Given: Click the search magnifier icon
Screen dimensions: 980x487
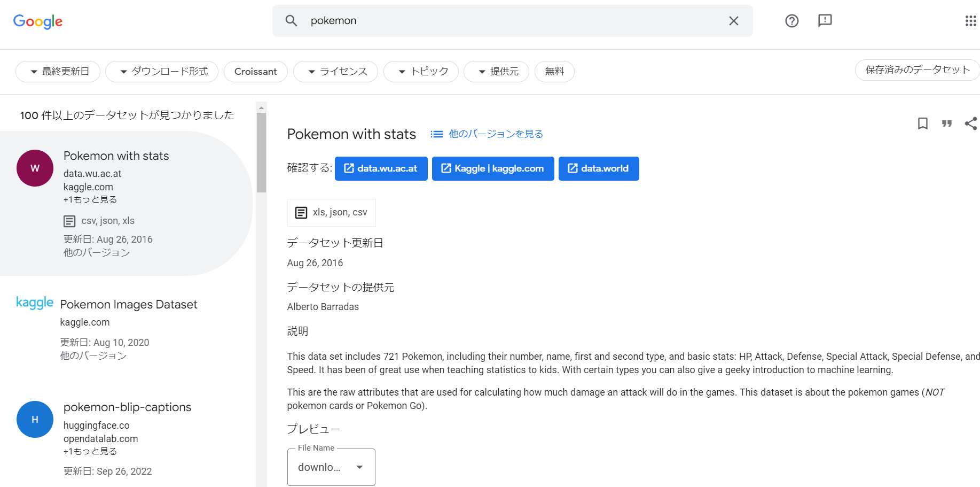Looking at the screenshot, I should click(x=291, y=21).
